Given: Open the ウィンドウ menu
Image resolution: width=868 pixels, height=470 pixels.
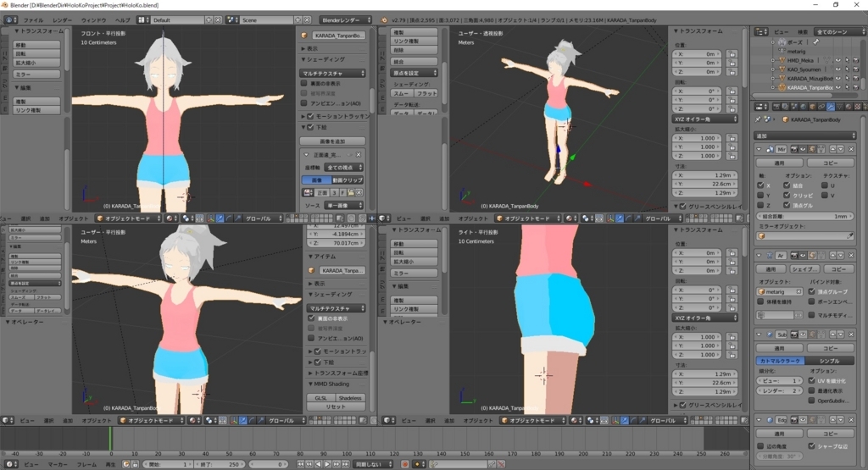Looking at the screenshot, I should click(93, 20).
